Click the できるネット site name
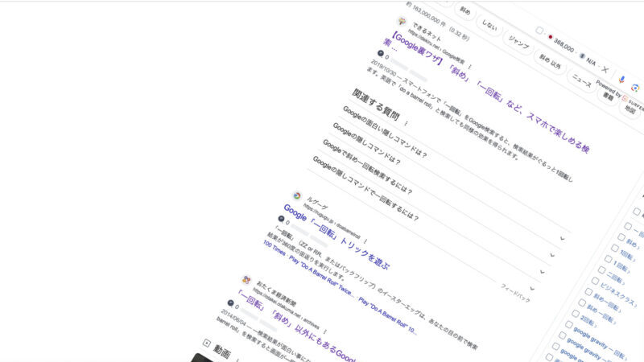This screenshot has width=644, height=362. pos(427,33)
